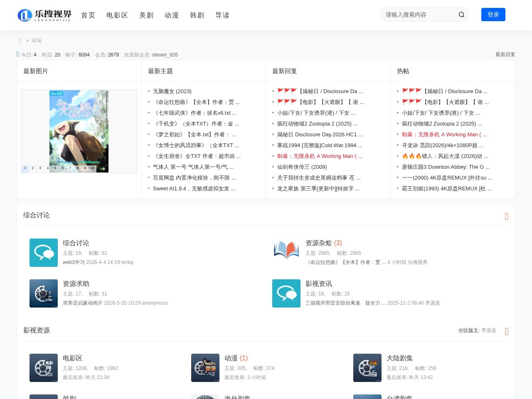Open hot post 唐顿庄园3 Downton Abbey
Image resolution: width=532 pixels, height=399 pixels.
click(x=446, y=167)
